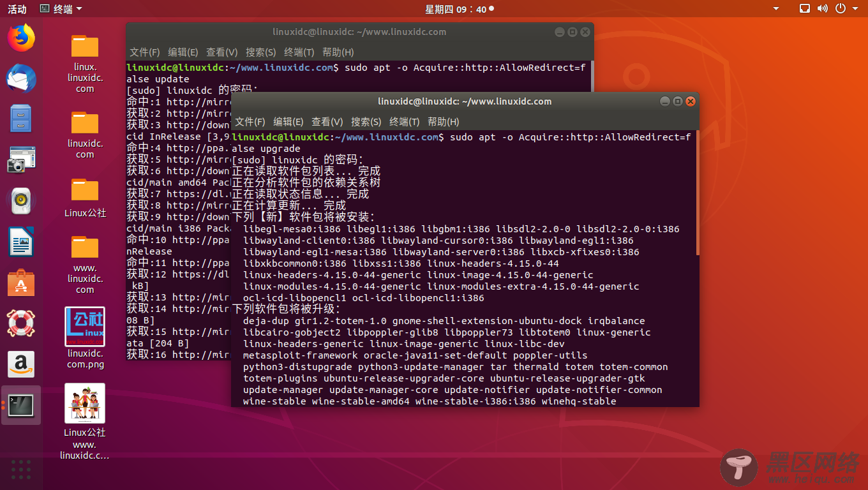Expand the system menu arrow at far right
868x490 pixels.
tap(855, 9)
